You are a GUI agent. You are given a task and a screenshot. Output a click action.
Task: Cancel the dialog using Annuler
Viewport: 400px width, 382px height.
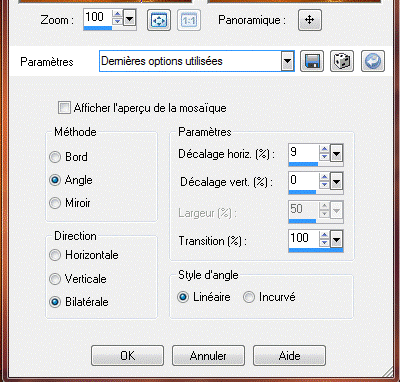pyautogui.click(x=208, y=356)
